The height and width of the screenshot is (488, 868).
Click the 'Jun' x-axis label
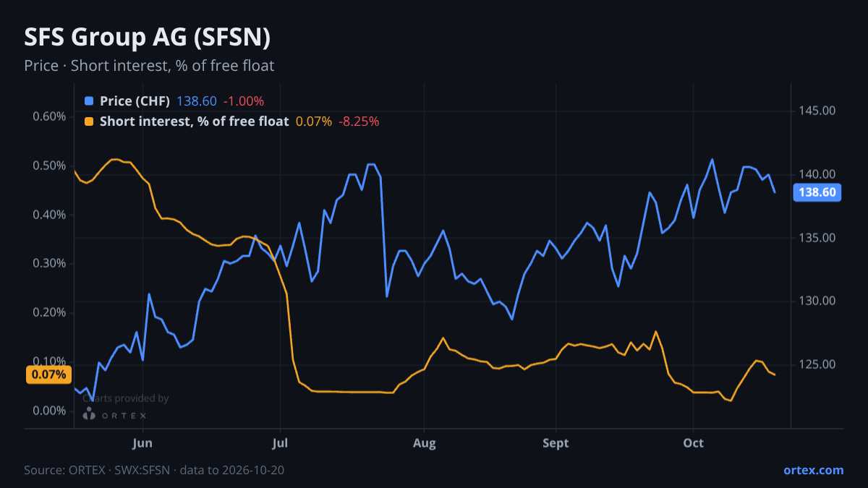(x=143, y=442)
